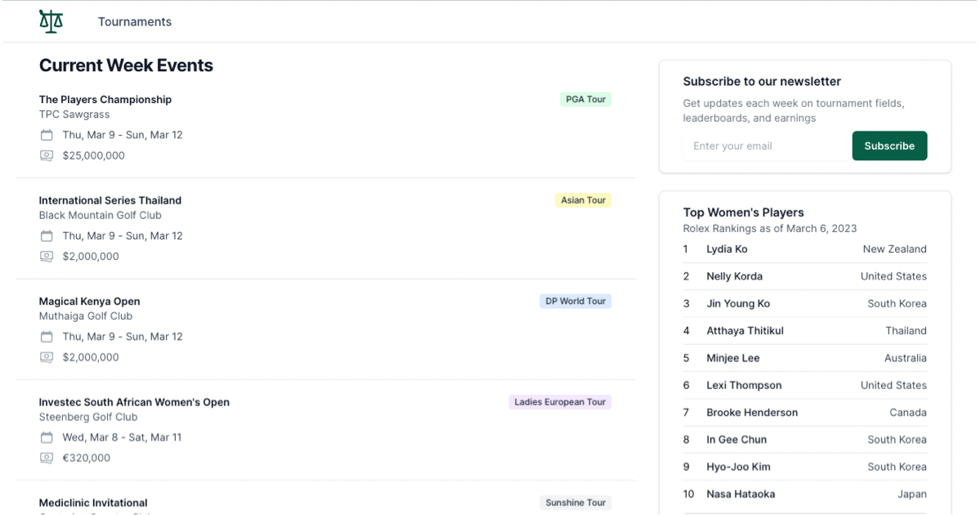Open the Tournaments menu item
Image resolution: width=980 pixels, height=515 pixels.
(x=135, y=22)
